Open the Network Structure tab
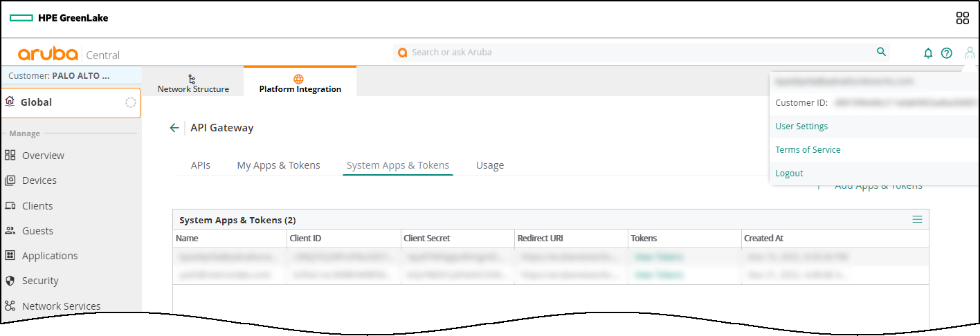This screenshot has width=980, height=336. 193,82
